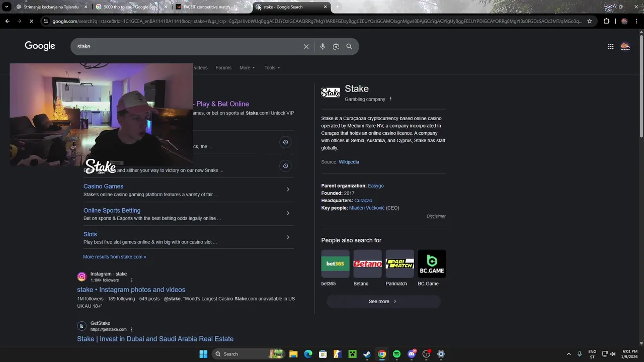Screen dimensions: 644x362
Task: Click See more related searches
Action: [x=383, y=301]
